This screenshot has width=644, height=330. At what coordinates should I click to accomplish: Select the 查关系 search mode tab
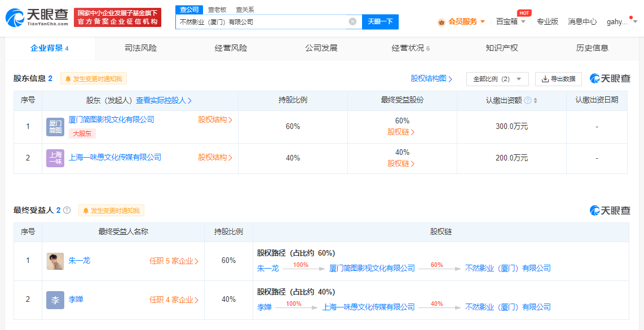[x=244, y=10]
